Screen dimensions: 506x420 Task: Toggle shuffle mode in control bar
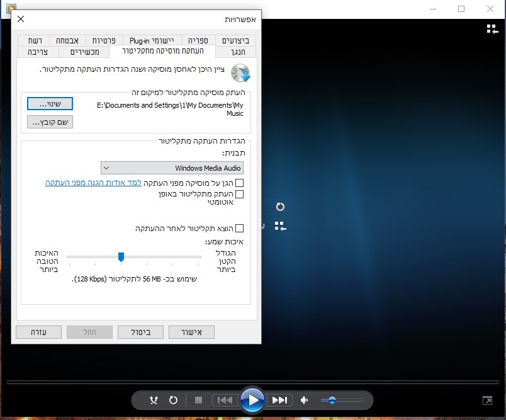click(154, 400)
